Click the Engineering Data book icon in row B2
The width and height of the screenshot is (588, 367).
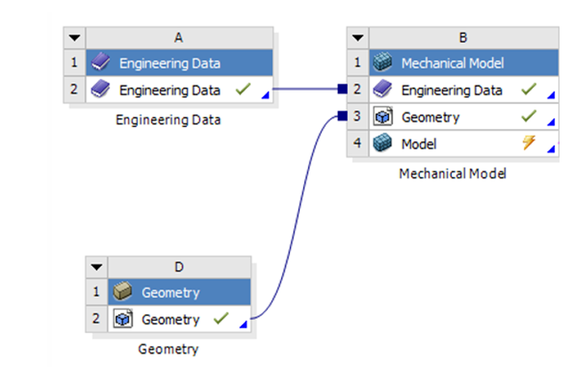pos(383,90)
